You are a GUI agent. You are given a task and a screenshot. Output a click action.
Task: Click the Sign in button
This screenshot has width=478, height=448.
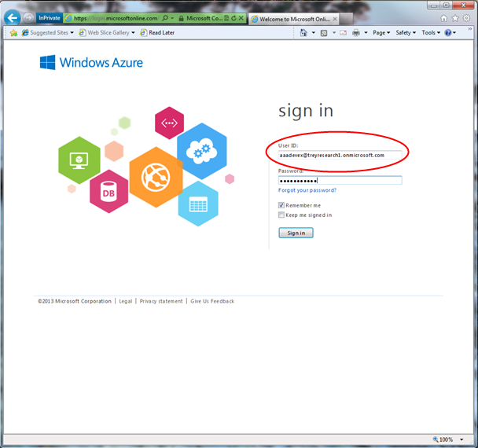point(296,233)
